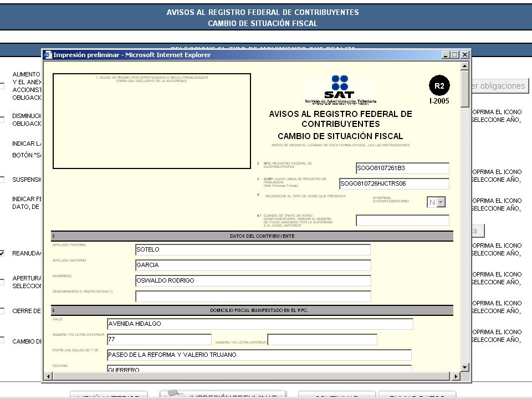The image size is (532, 399).
Task: Click the 'obligaciones' button in the background page
Action: pos(500,86)
